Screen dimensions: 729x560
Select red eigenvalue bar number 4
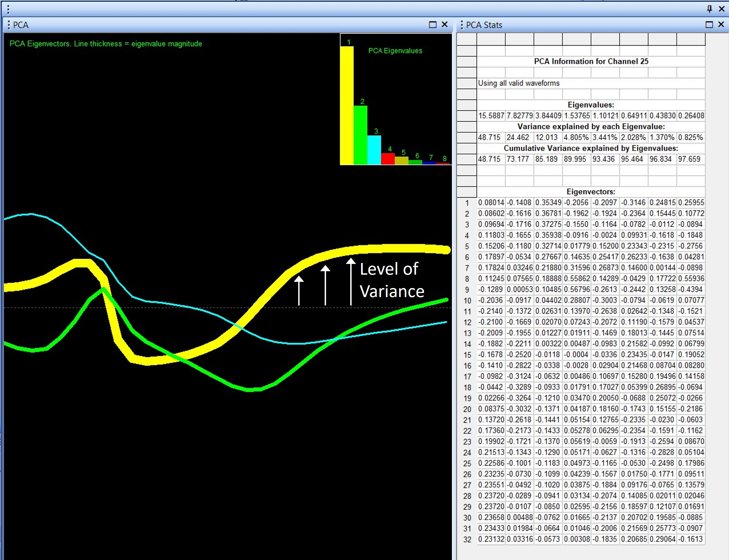click(388, 159)
